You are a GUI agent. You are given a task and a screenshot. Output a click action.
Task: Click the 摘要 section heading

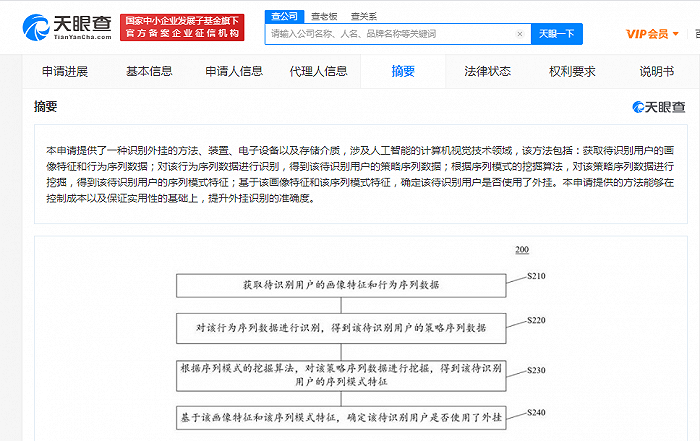pos(46,107)
